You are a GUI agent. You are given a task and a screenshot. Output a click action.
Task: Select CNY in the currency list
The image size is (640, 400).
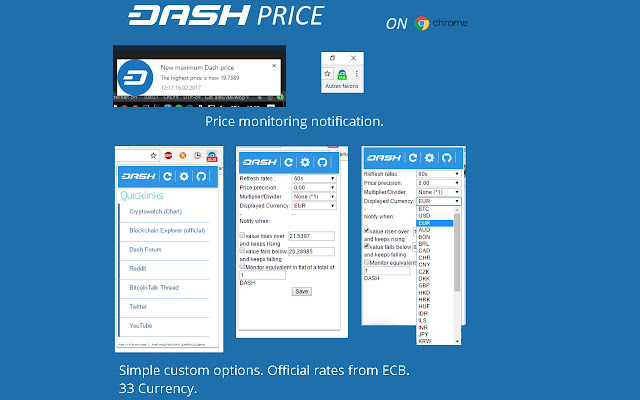pos(435,264)
